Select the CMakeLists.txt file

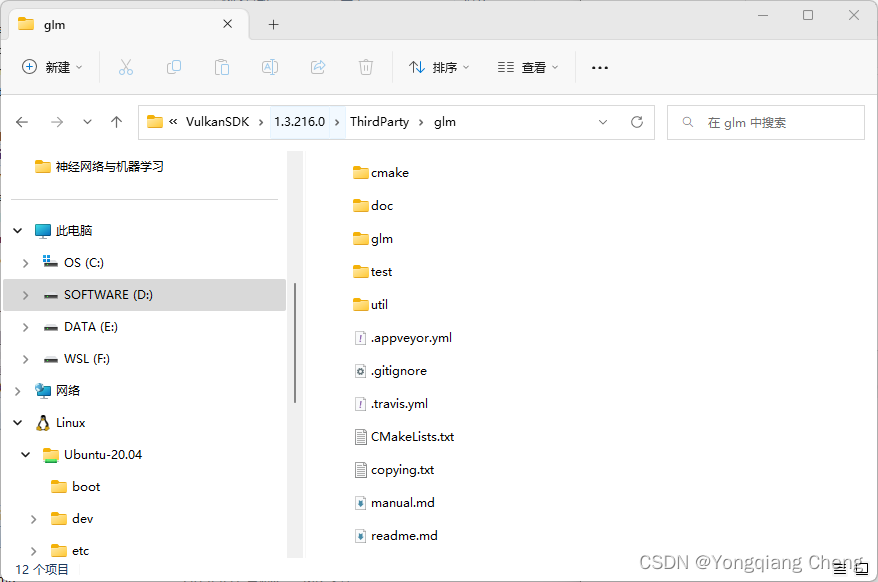click(x=404, y=437)
